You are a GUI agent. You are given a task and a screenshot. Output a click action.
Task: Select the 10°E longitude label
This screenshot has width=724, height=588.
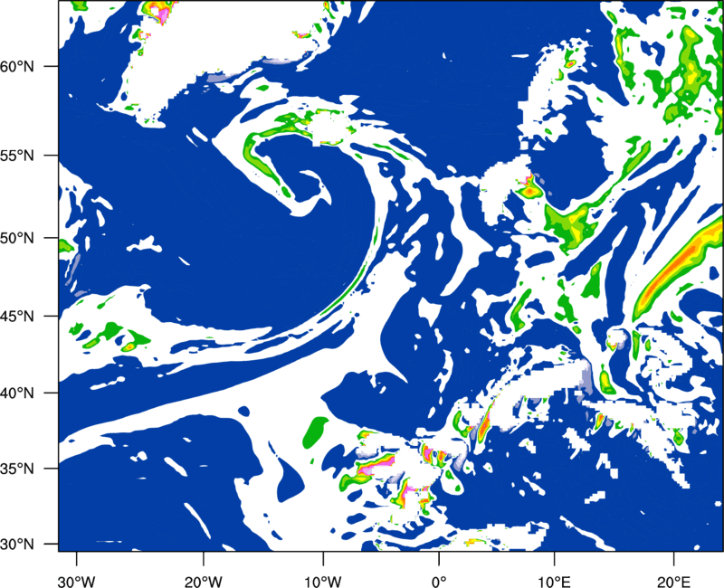(x=554, y=582)
